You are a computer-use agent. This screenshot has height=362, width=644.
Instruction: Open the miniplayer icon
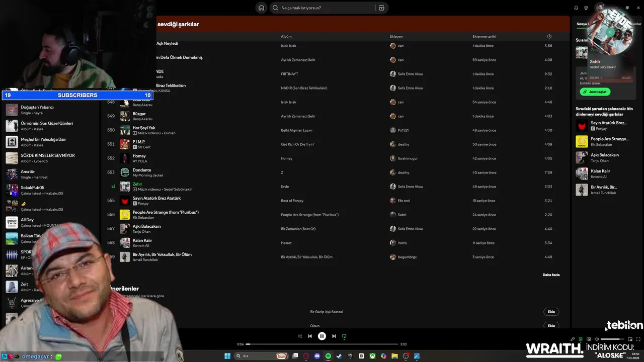(x=630, y=339)
